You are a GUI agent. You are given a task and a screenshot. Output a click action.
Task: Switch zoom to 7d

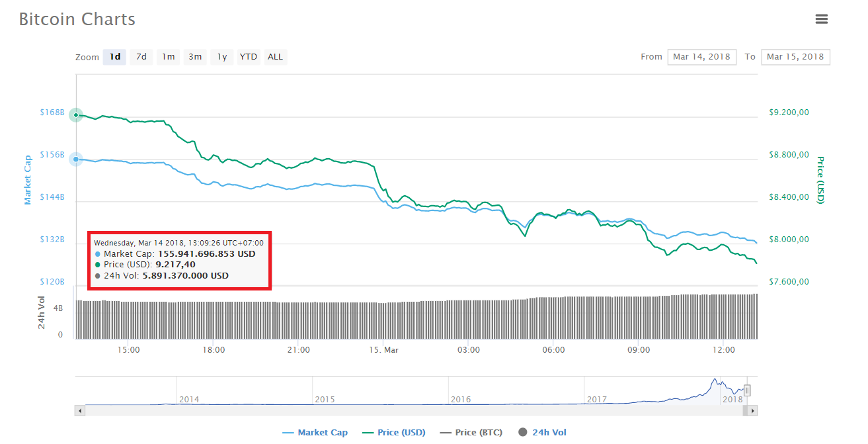pyautogui.click(x=141, y=57)
